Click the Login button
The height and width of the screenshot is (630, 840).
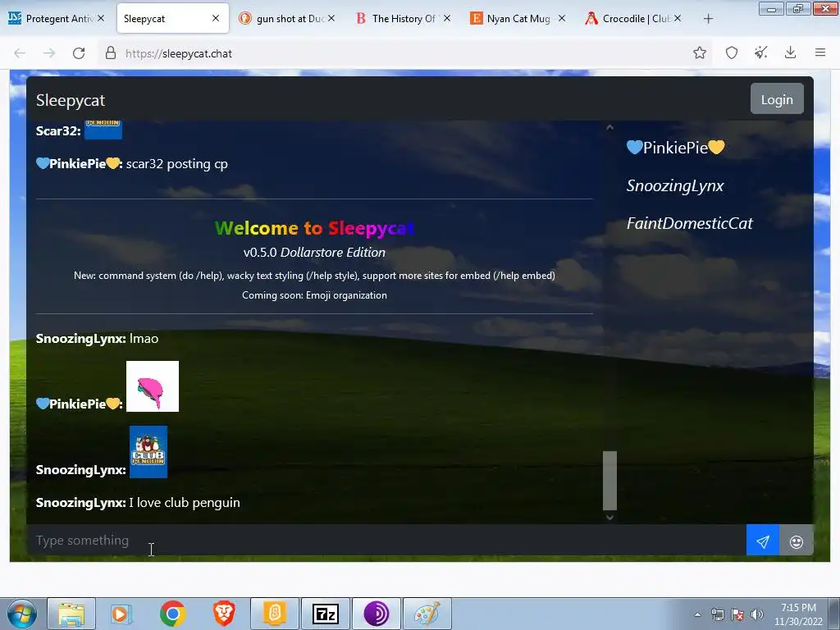(x=777, y=99)
